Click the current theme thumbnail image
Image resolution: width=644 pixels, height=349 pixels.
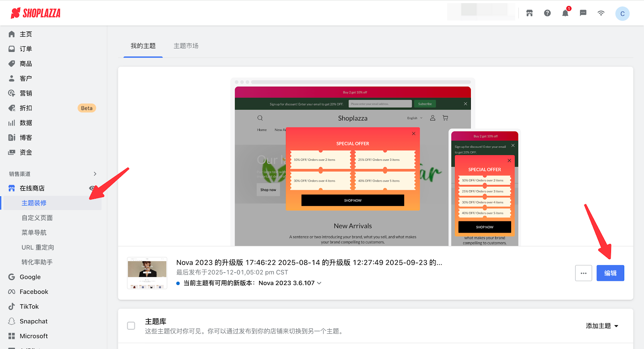tap(147, 273)
